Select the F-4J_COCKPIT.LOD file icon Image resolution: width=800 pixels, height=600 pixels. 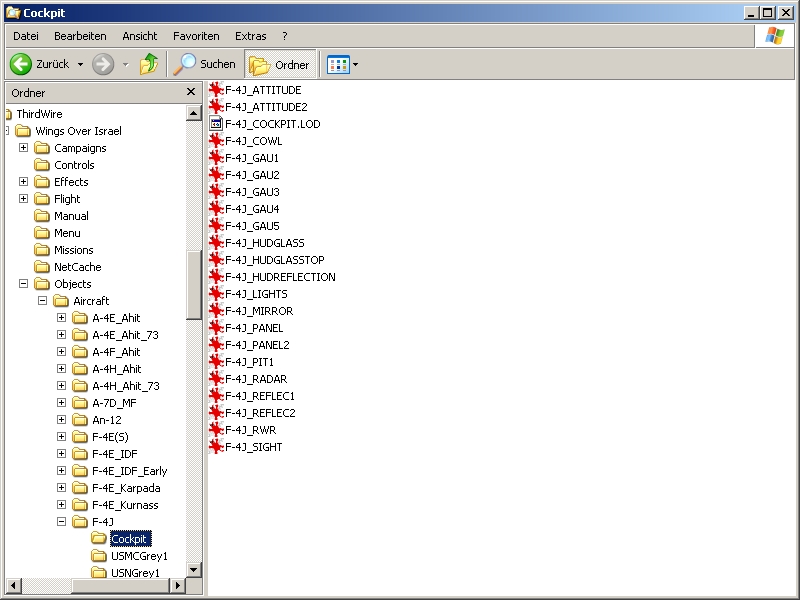[216, 123]
